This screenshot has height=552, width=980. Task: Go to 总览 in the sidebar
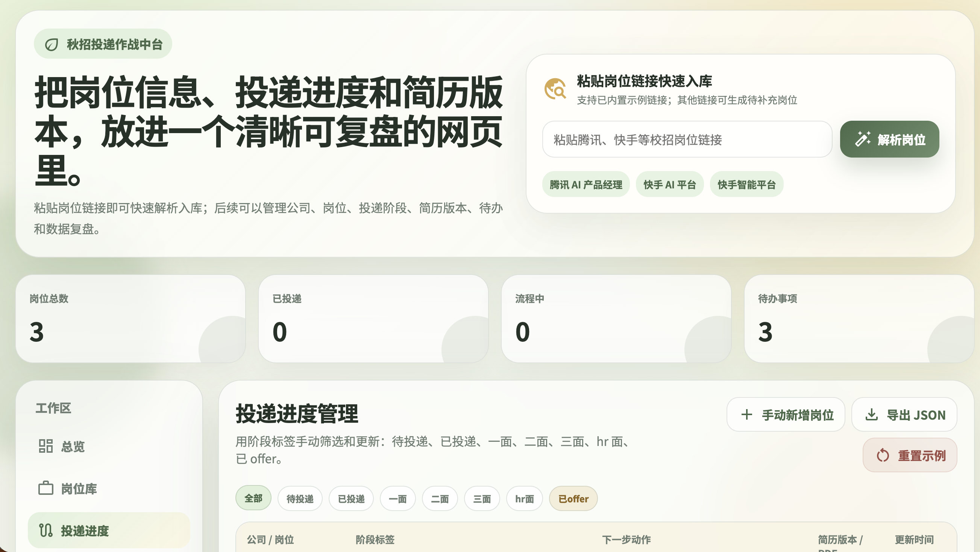coord(109,446)
